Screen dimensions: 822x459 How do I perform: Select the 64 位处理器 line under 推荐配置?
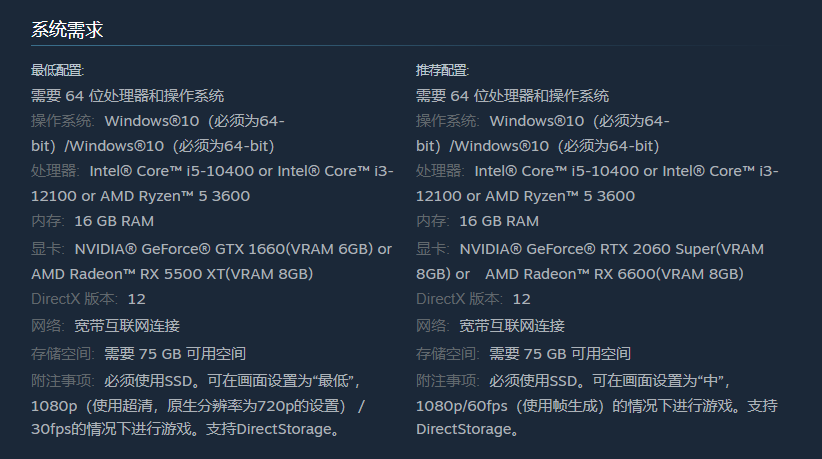512,96
